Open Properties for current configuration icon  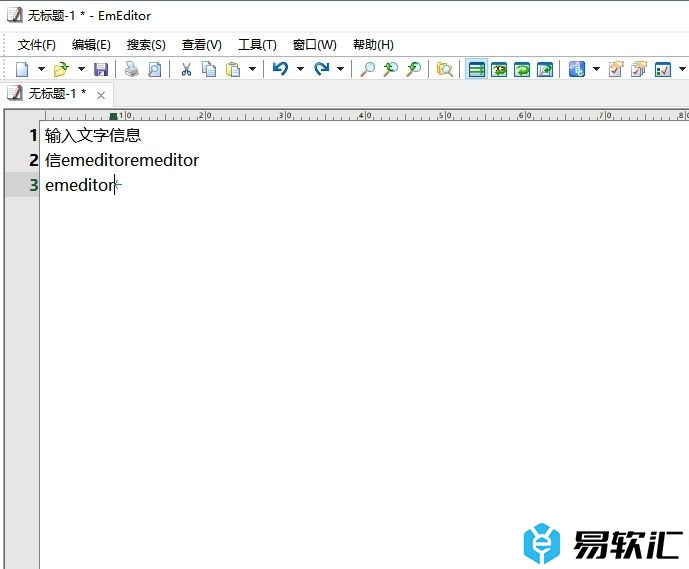pos(616,69)
